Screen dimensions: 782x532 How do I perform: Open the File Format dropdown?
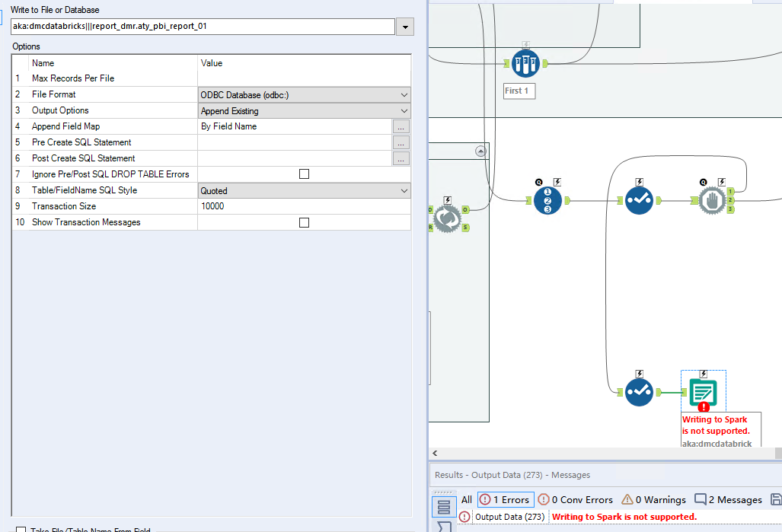tap(403, 95)
